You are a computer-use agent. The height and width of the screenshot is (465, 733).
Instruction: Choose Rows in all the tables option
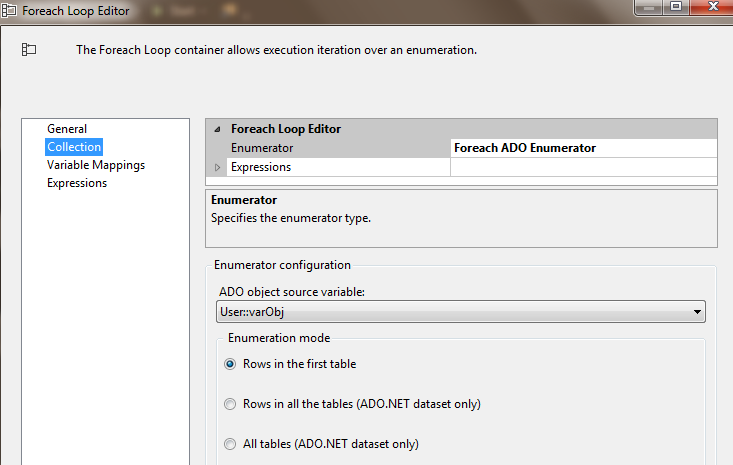232,404
